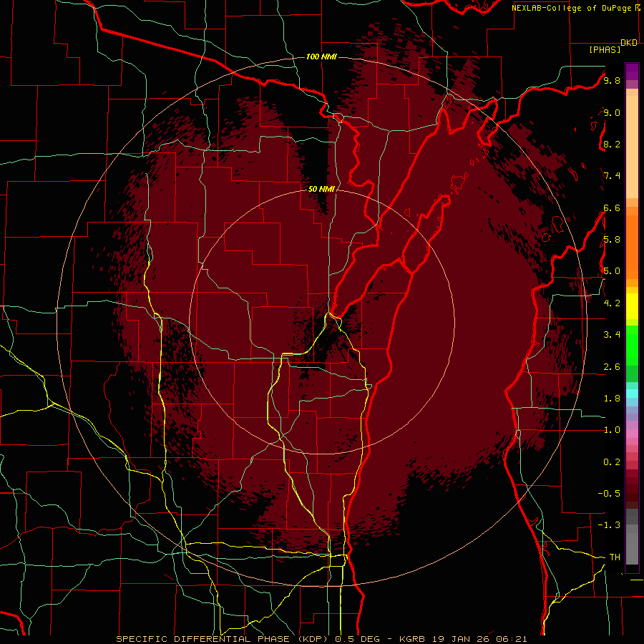Click the 6.6 scale value
The image size is (644, 644).
(x=612, y=208)
